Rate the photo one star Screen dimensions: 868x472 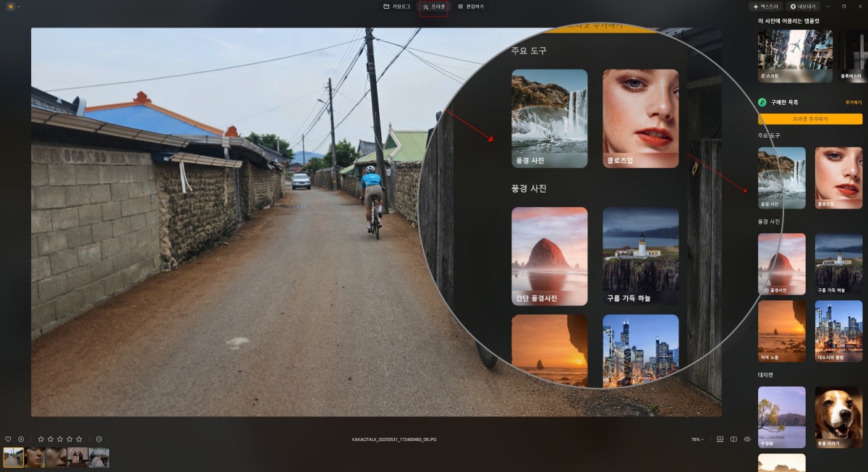pos(41,439)
